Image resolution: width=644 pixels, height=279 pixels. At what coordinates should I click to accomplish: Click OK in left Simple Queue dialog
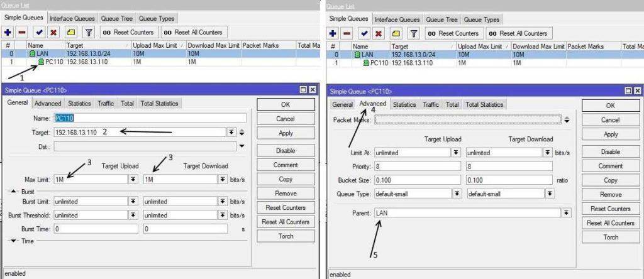[x=286, y=104]
